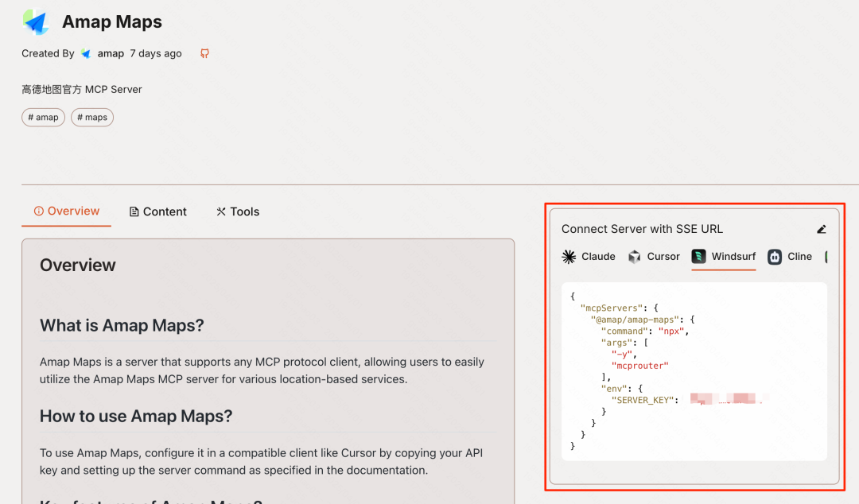
Task: Switch to the Overview tab
Action: (x=67, y=211)
